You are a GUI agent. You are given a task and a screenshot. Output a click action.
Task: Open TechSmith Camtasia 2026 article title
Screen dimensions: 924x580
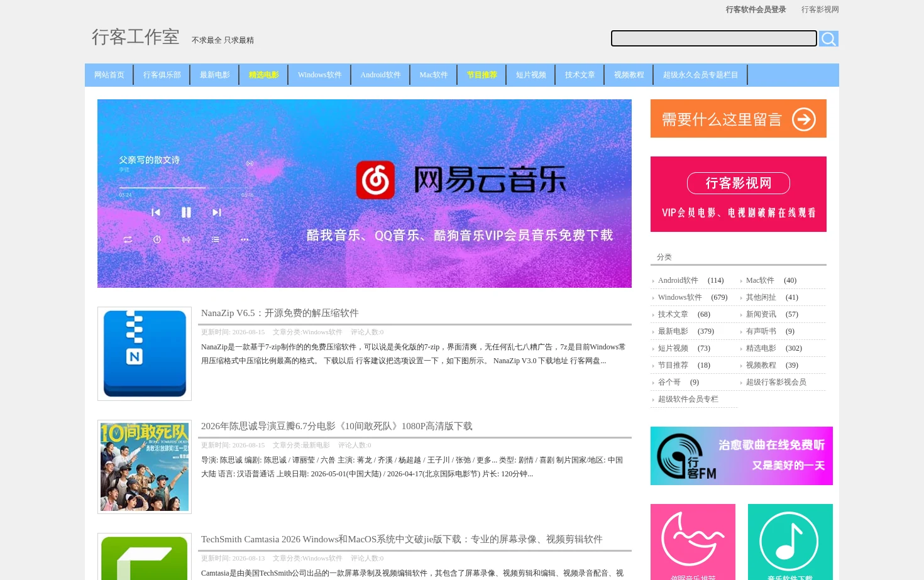pyautogui.click(x=402, y=539)
